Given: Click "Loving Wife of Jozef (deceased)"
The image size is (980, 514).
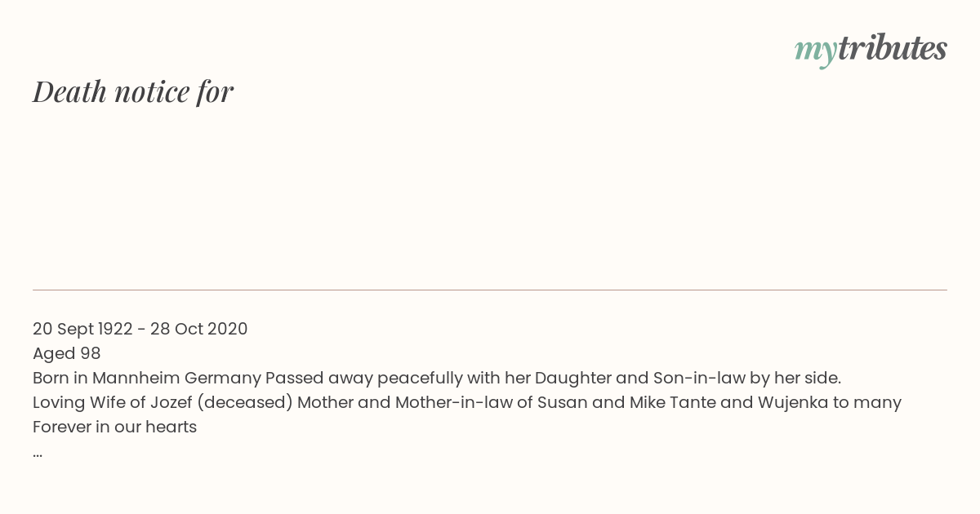Looking at the screenshot, I should tap(163, 402).
